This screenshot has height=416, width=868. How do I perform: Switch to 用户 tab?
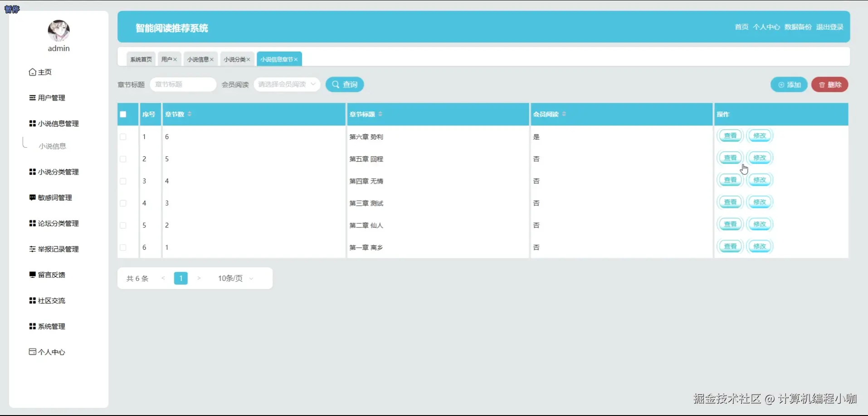click(x=166, y=59)
